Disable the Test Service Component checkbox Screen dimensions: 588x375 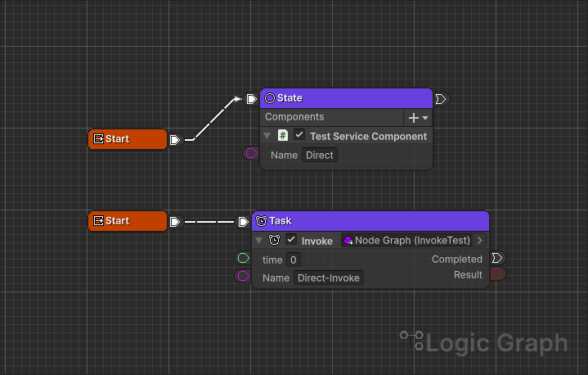coord(299,136)
